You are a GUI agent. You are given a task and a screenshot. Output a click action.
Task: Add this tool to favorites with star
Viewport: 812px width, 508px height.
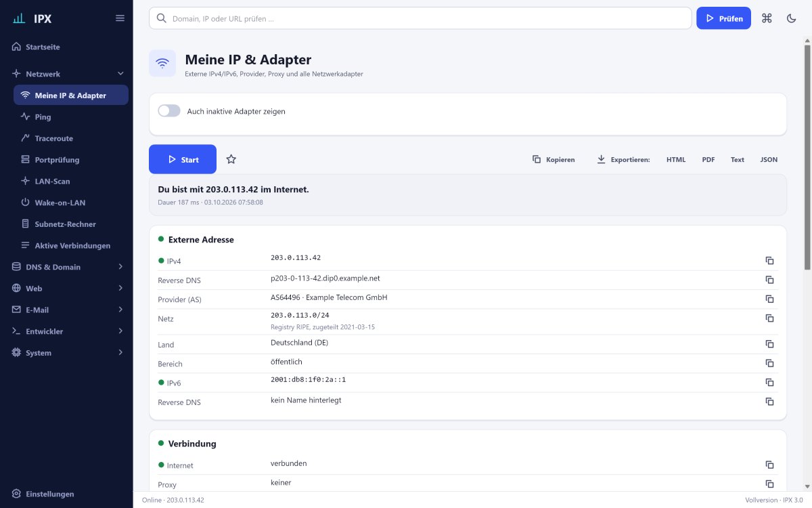[x=231, y=159]
